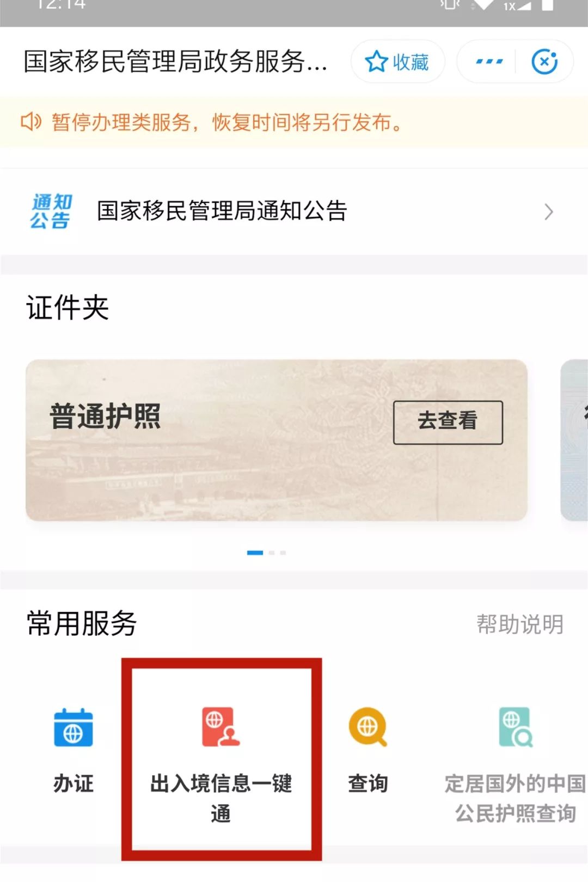Tap the speaker announcement icon
Screen dimensions: 588x882
click(31, 121)
